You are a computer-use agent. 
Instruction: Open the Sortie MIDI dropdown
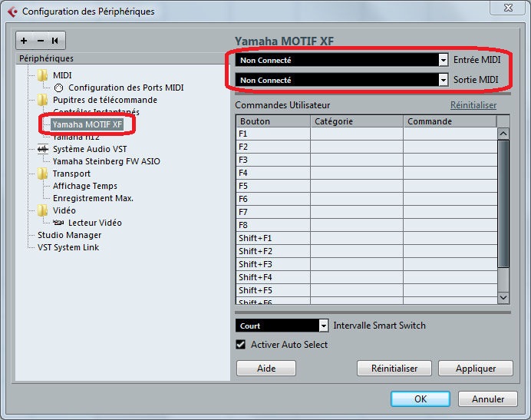[443, 80]
